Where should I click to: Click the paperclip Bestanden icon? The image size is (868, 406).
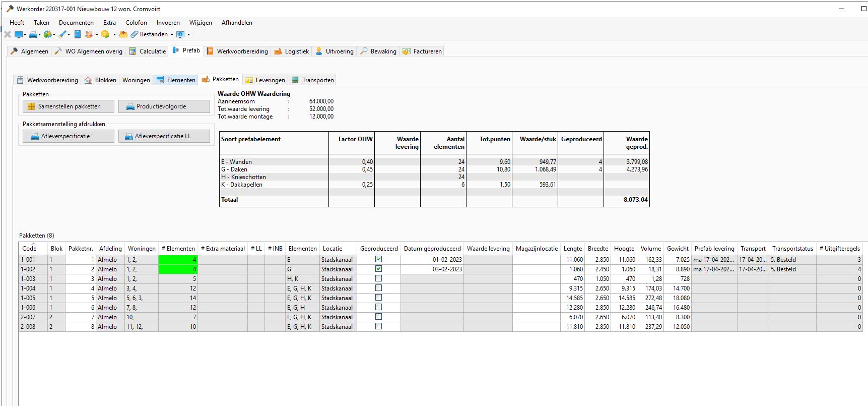click(x=135, y=35)
